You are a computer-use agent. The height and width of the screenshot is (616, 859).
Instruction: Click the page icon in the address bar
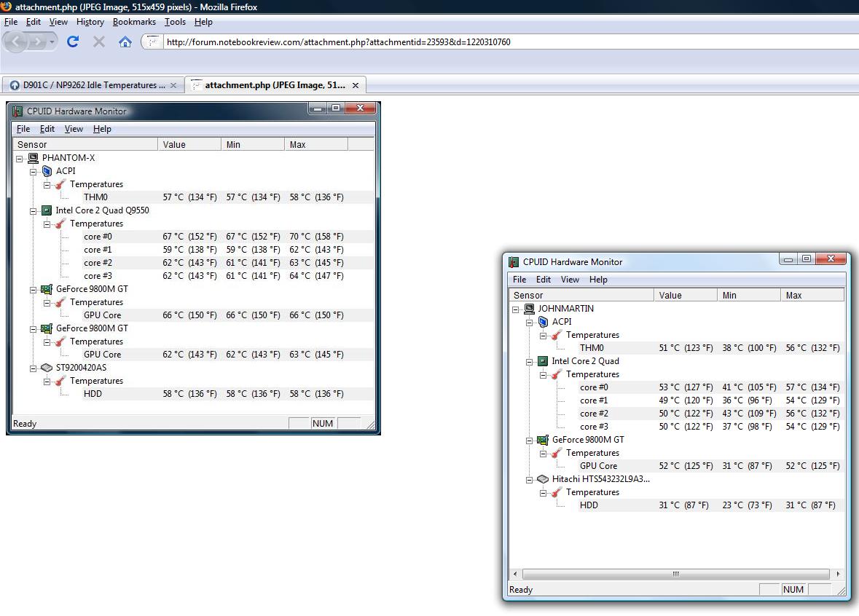click(x=154, y=42)
